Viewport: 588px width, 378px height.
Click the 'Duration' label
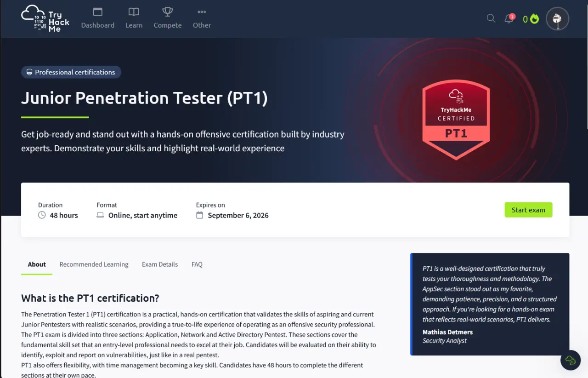coord(50,205)
